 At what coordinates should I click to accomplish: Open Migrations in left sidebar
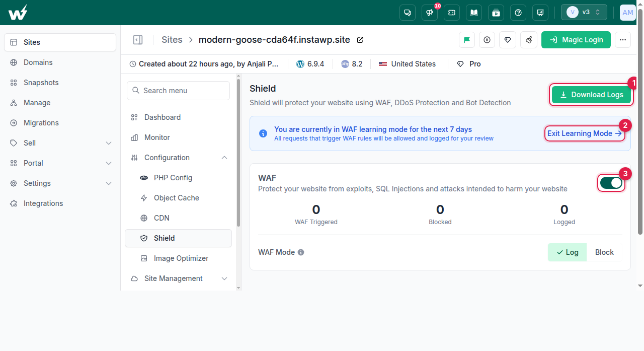pyautogui.click(x=60, y=123)
